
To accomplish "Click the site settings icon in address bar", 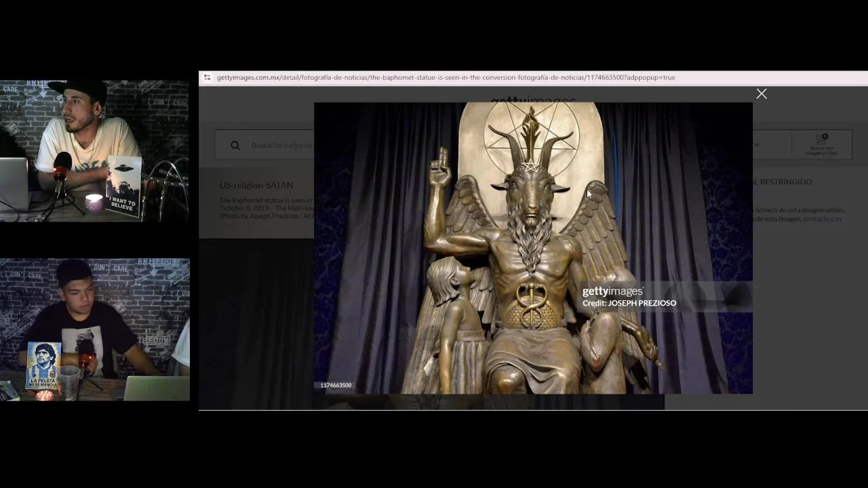I will coord(207,77).
